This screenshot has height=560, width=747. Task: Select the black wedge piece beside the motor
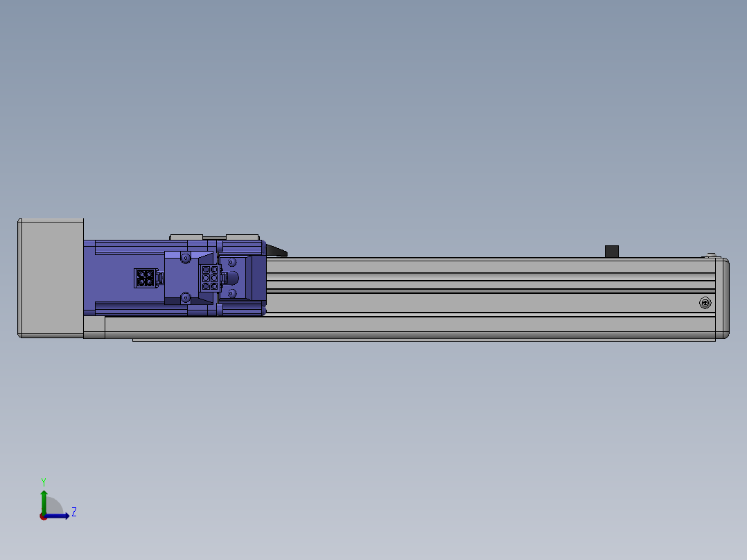(276, 251)
